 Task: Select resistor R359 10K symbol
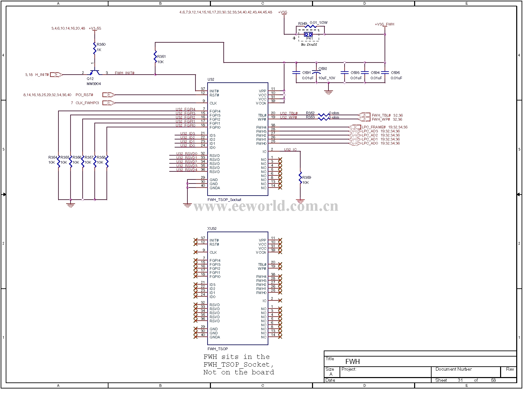click(301, 178)
